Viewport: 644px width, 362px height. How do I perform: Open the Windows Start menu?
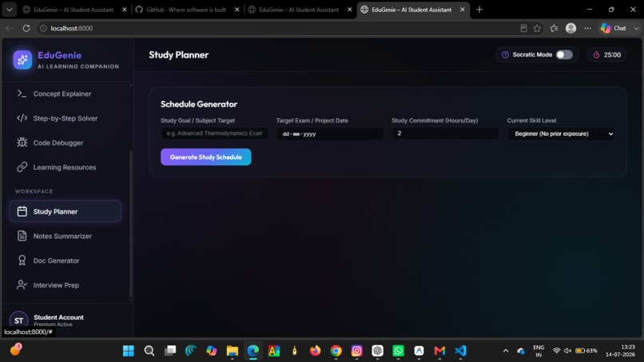click(129, 351)
